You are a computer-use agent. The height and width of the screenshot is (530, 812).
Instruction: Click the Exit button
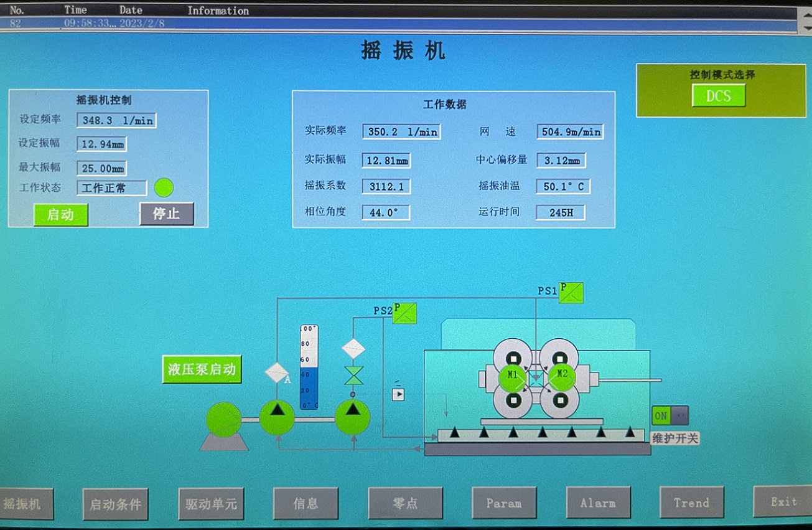click(x=782, y=501)
